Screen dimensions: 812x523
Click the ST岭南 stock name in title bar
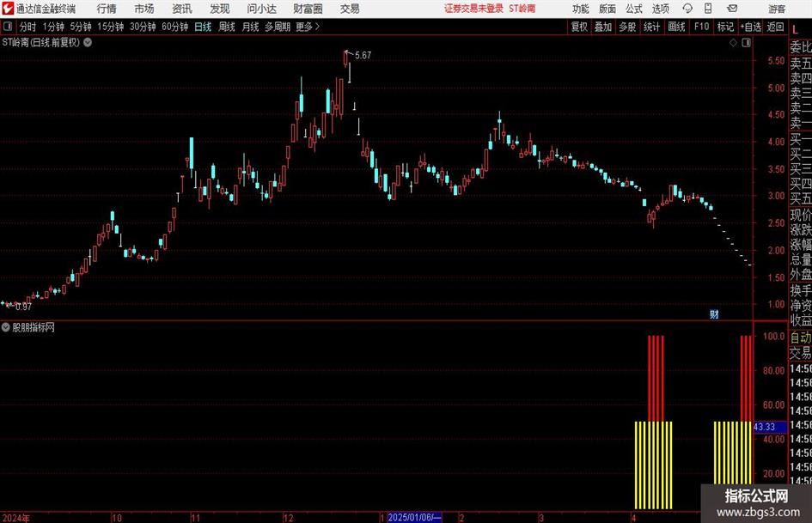coord(522,9)
